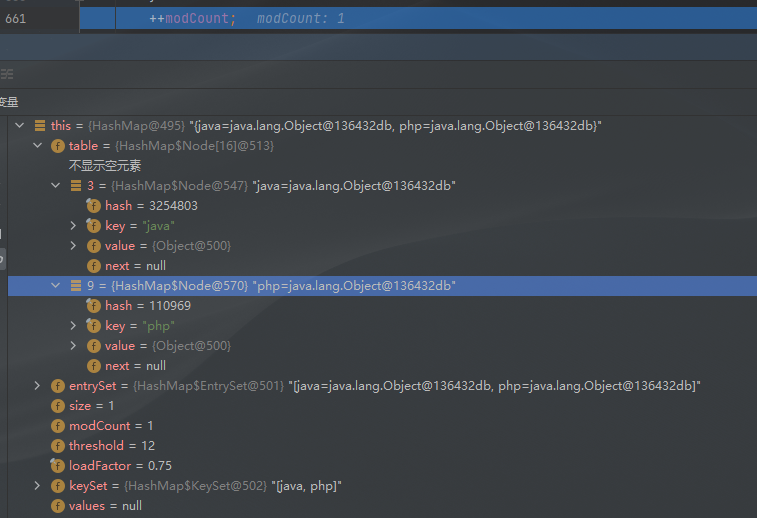Click inline hint 'modCount: 1' in editor
The image size is (757, 518).
tap(300, 18)
